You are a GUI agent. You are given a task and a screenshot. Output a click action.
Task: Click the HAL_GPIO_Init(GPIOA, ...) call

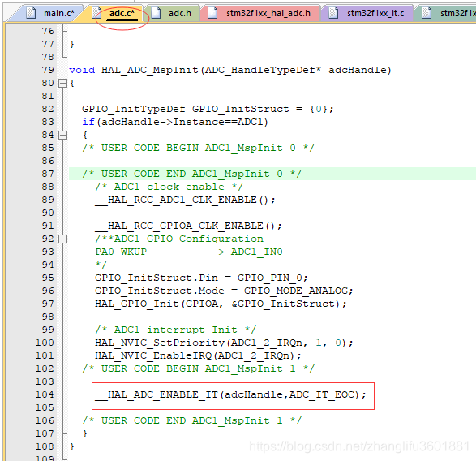[221, 304]
